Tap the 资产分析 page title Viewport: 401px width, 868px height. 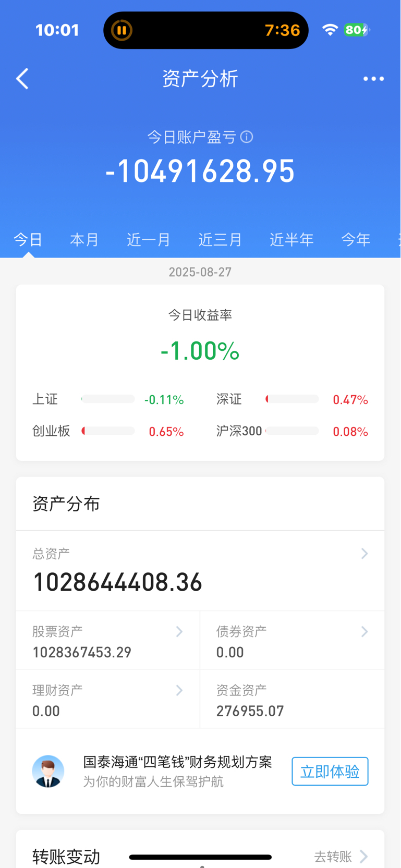(x=200, y=79)
